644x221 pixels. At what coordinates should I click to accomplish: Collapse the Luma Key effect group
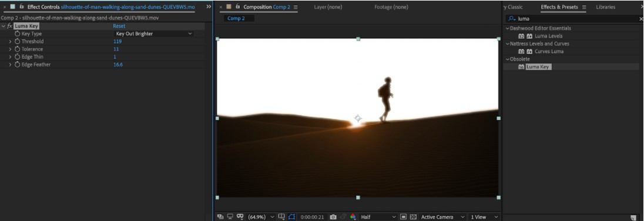[x=4, y=26]
